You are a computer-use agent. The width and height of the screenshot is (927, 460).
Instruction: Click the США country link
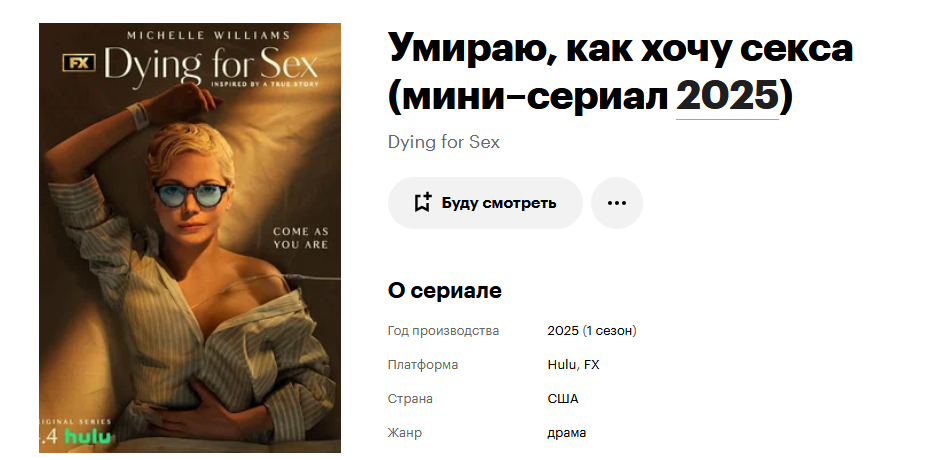pos(563,399)
